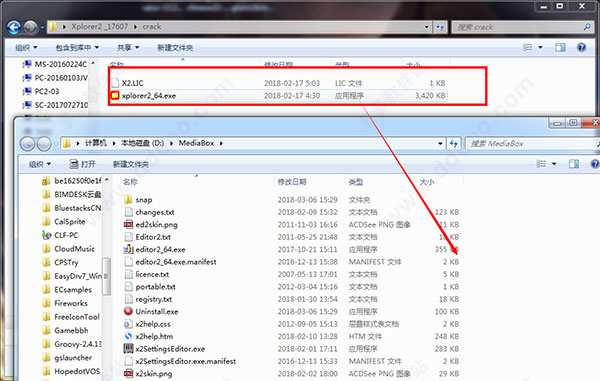The width and height of the screenshot is (600, 381).
Task: Click the change view icon in the MediaBox window
Action: point(541,164)
